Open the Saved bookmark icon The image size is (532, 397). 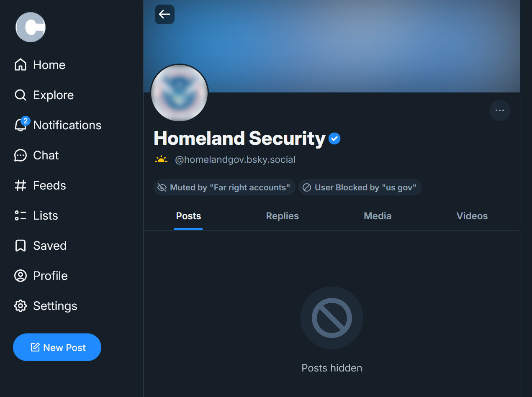20,246
